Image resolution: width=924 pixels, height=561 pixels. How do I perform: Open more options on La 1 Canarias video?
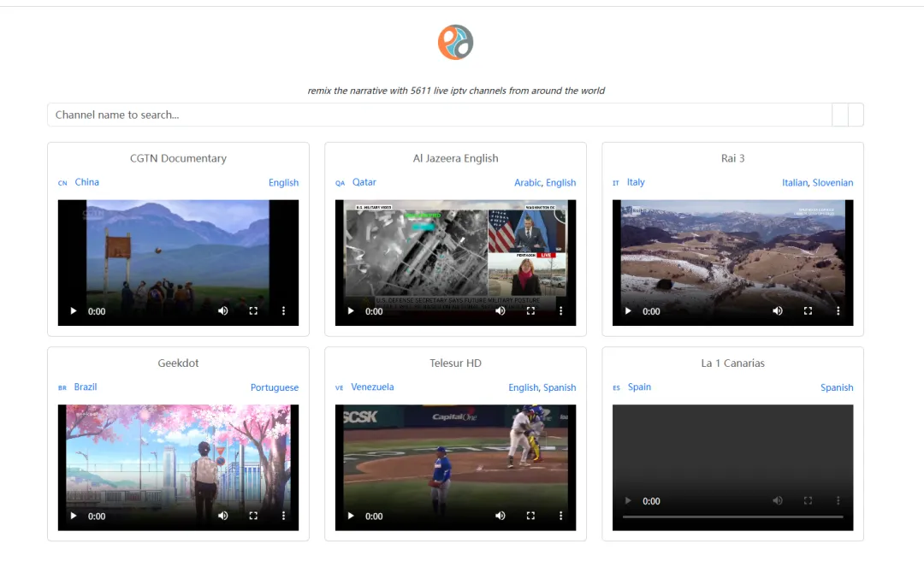[838, 501]
